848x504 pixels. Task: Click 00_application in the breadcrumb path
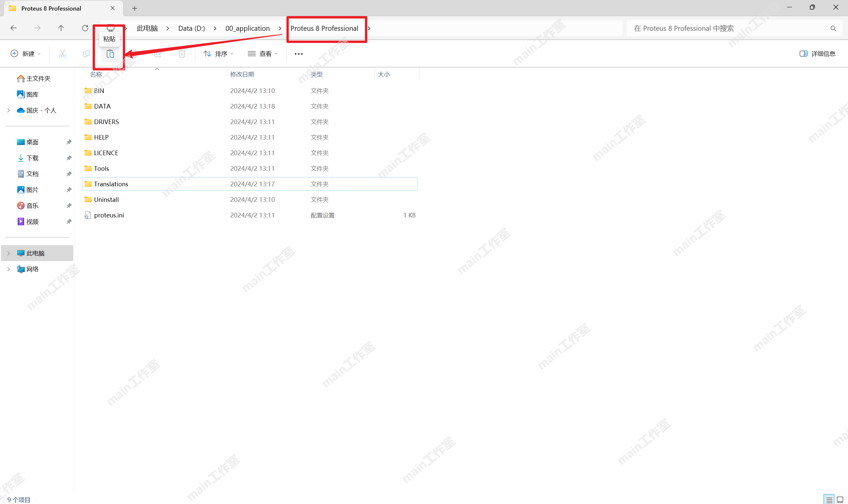pos(247,28)
